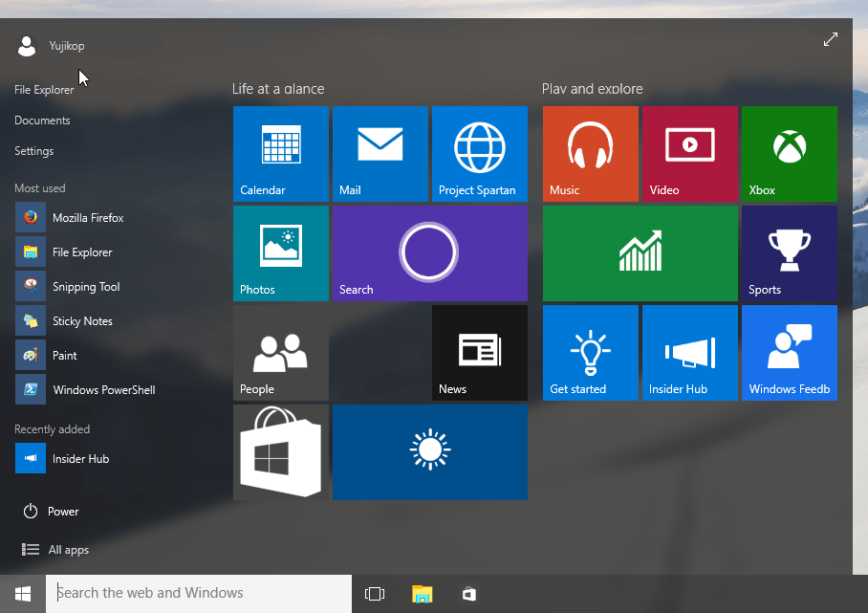
Task: Click the Play and explore group title
Action: click(593, 89)
